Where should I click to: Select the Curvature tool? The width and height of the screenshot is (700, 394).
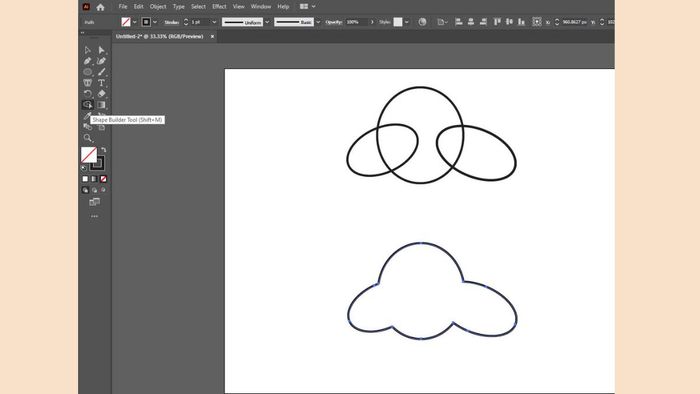(101, 61)
